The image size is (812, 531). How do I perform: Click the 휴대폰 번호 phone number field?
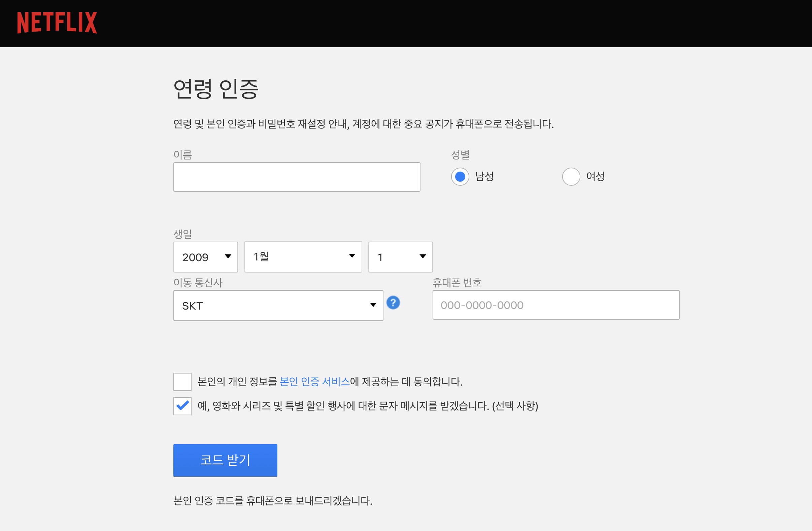click(555, 305)
